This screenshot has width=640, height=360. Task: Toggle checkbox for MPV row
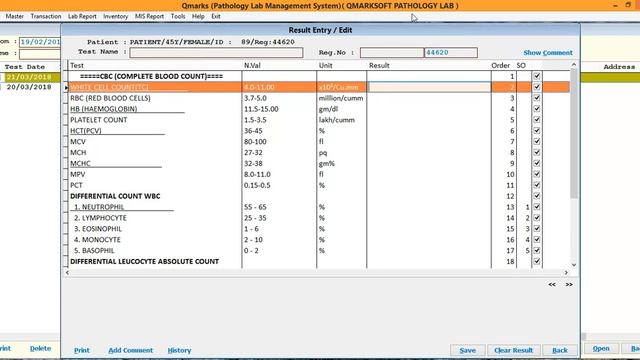point(537,174)
